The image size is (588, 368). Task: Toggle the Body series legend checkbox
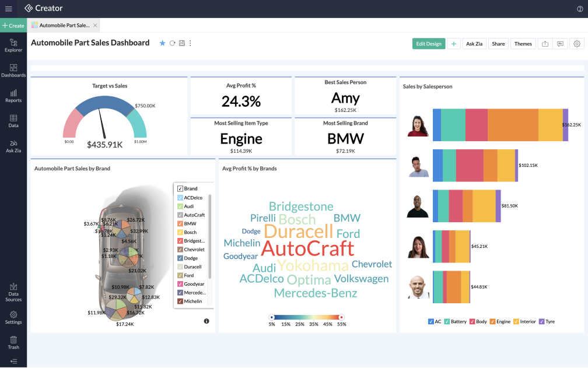click(x=473, y=321)
